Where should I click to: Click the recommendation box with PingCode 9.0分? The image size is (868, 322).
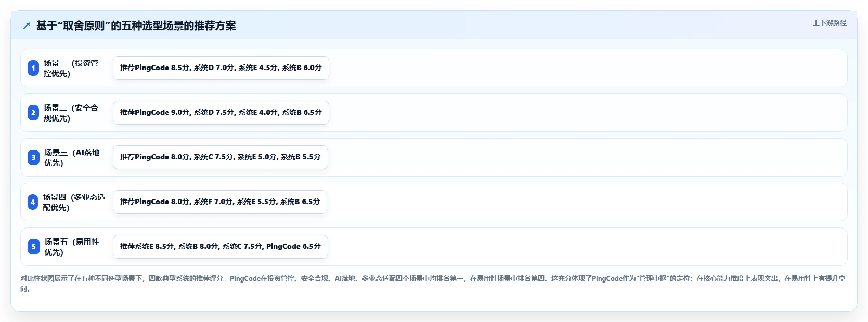[x=221, y=113]
